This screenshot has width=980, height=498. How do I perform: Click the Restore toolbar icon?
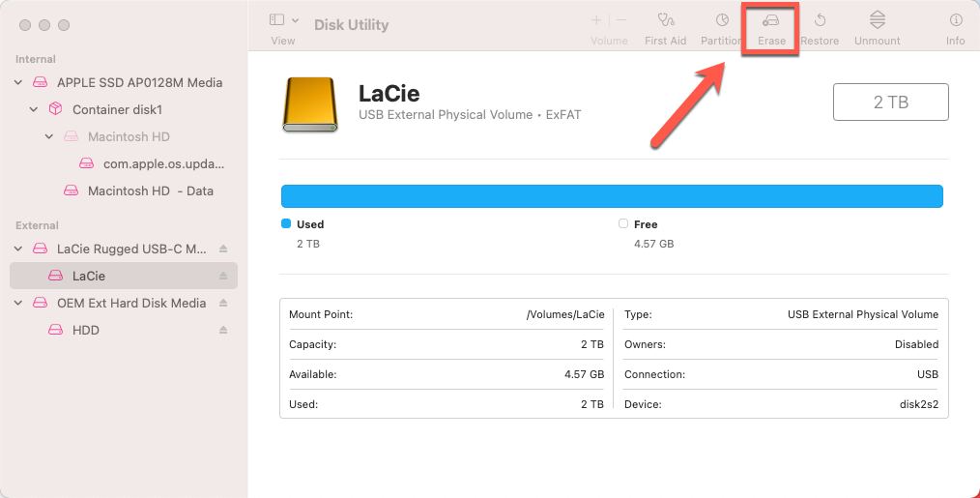point(820,20)
